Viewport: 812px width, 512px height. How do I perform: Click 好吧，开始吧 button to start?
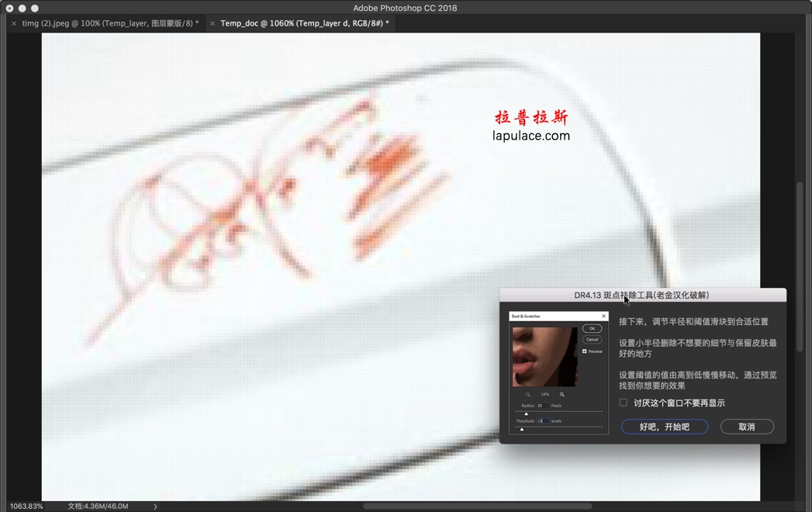[x=664, y=427]
